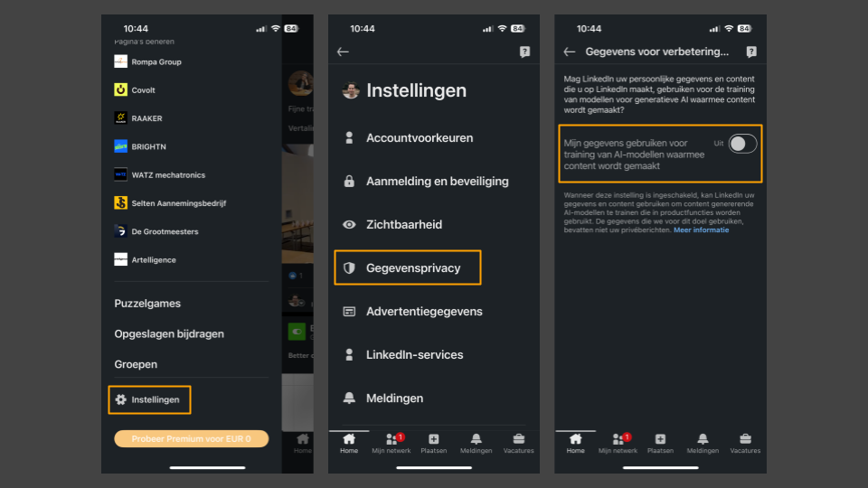Tap back arrow beside Gegevens voor verbetering
This screenshot has width=868, height=488.
click(570, 52)
